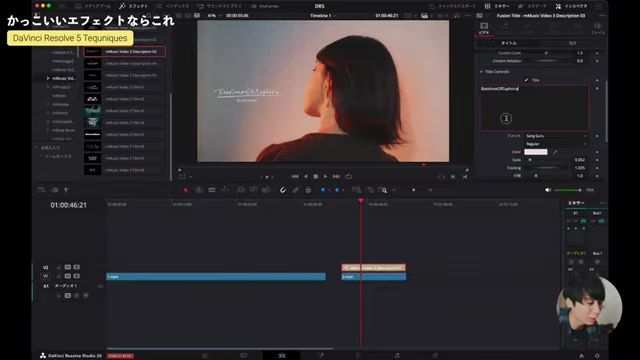The height and width of the screenshot is (360, 640).
Task: Go to previous clip button at viewer right
Action: click(x=465, y=177)
